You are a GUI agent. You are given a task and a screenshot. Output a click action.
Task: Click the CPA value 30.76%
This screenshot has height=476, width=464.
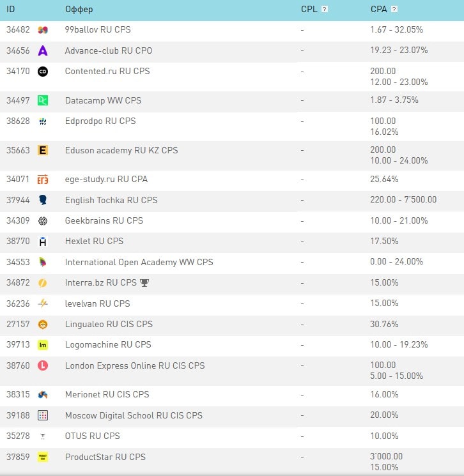tap(384, 324)
